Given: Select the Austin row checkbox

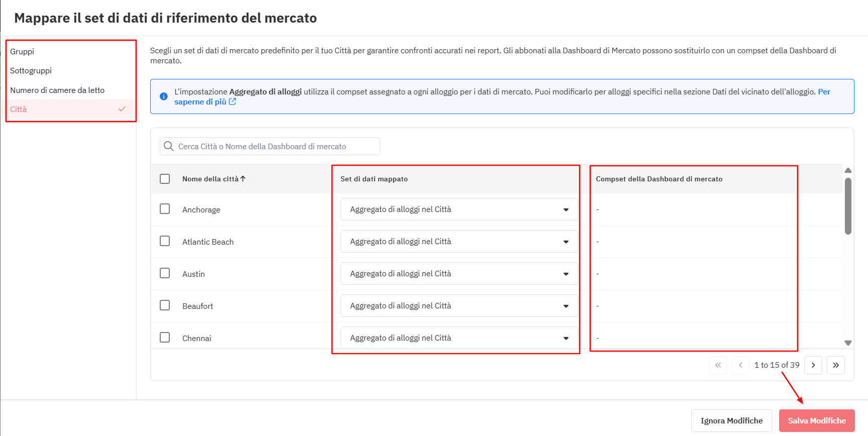Looking at the screenshot, I should [165, 273].
